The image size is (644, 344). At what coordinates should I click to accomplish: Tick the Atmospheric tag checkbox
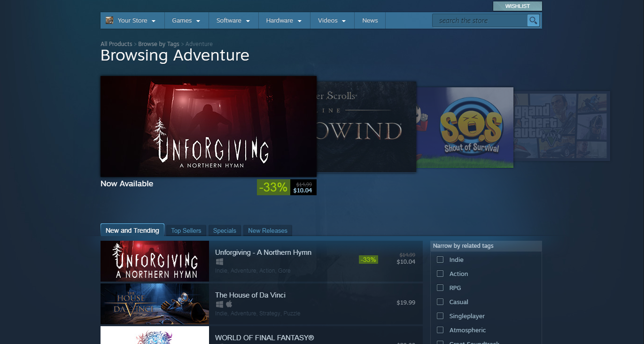tap(440, 330)
